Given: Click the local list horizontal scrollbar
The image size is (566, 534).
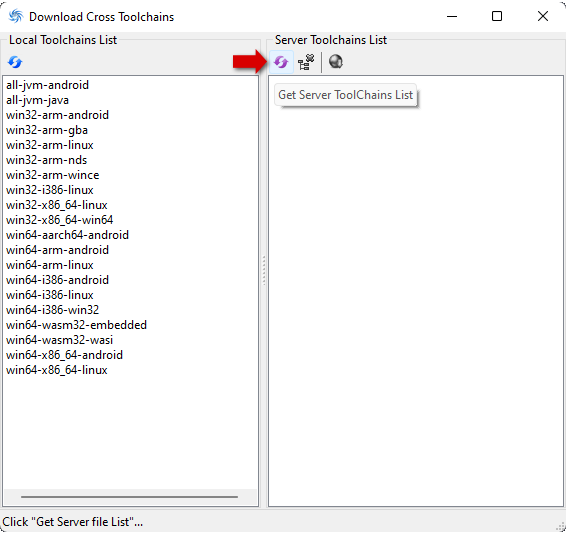Looking at the screenshot, I should 129,497.
